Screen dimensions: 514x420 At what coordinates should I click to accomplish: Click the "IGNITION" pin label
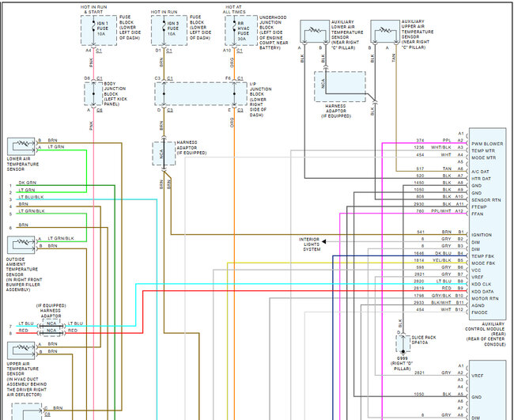482,235
